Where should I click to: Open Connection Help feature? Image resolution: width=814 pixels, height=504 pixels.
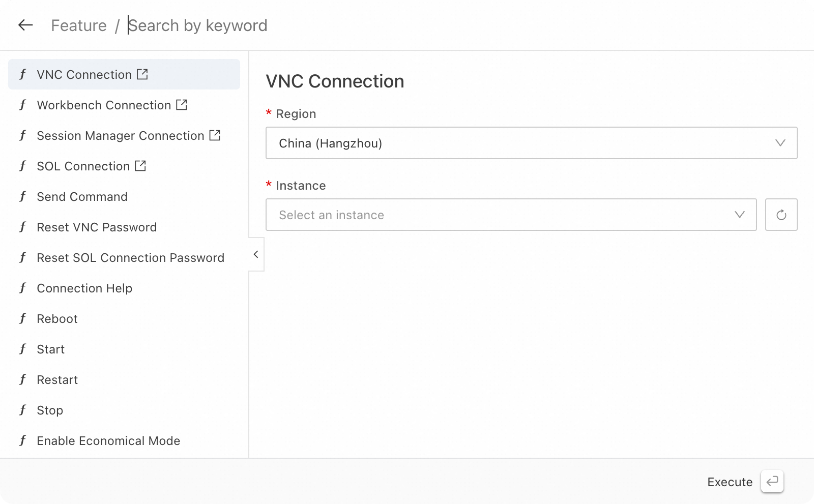[x=84, y=288]
